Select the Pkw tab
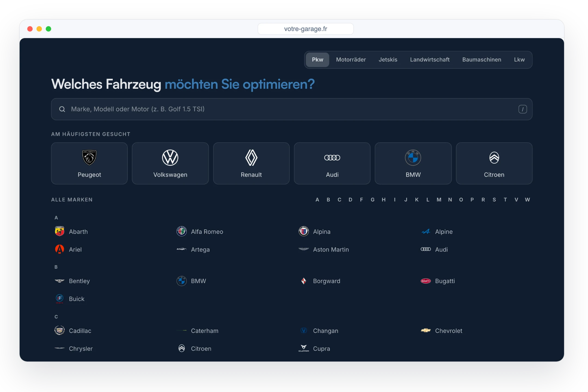 [x=317, y=60]
